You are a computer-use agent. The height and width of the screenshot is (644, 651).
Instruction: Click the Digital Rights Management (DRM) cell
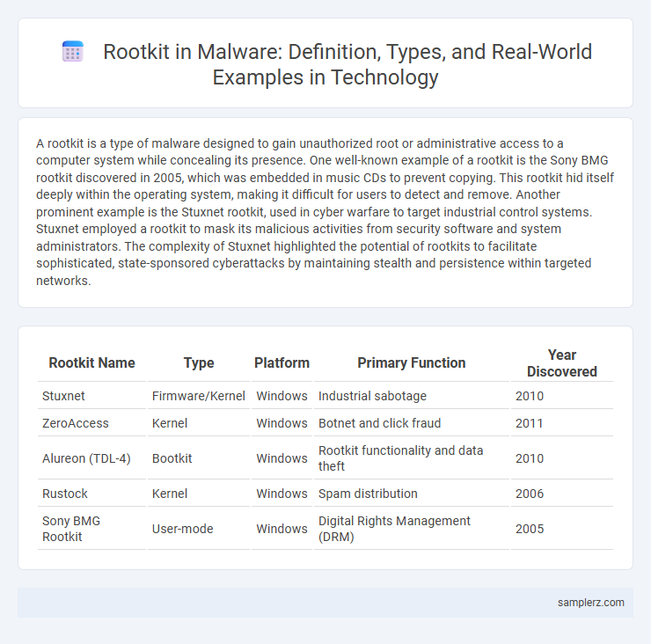[412, 529]
